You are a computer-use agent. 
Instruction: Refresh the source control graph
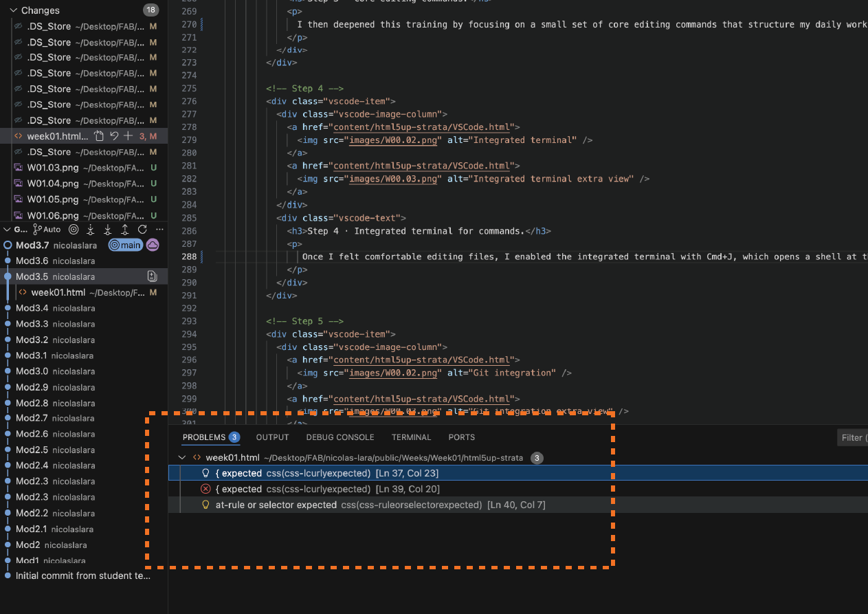pos(142,229)
